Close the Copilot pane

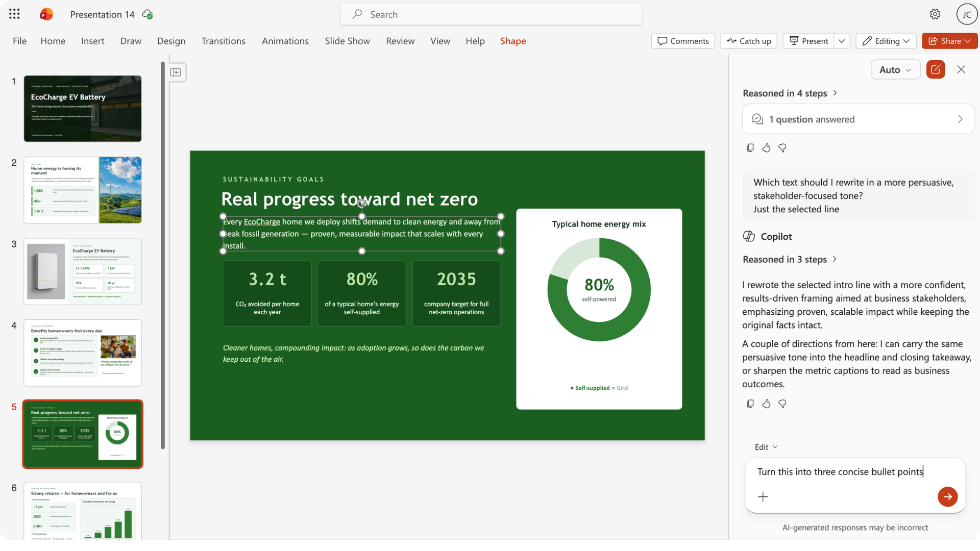point(961,69)
